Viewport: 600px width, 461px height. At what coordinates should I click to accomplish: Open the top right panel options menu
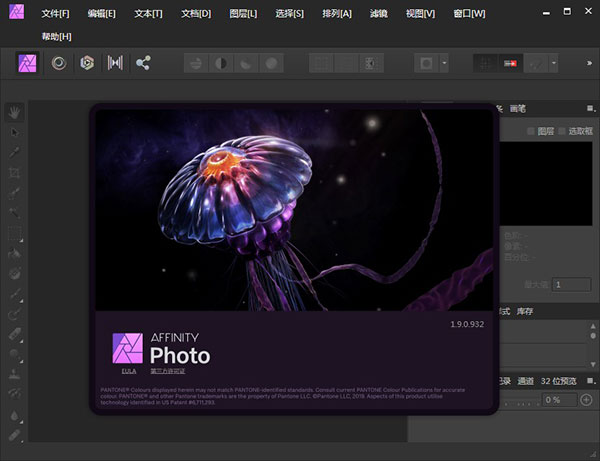591,109
